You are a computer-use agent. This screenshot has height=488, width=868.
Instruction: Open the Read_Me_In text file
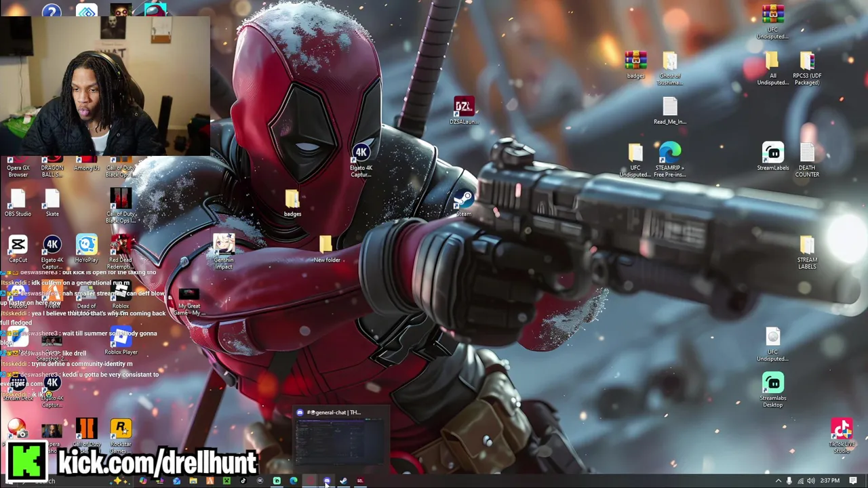[x=670, y=110]
